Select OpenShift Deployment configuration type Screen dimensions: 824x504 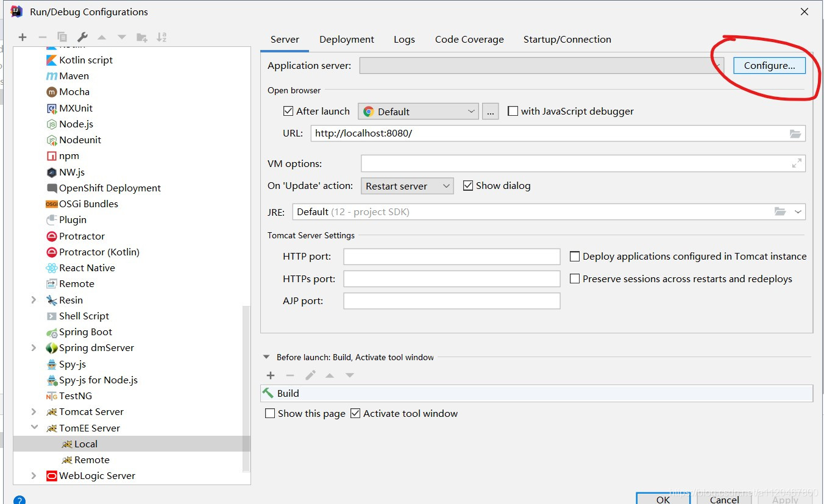coord(110,188)
